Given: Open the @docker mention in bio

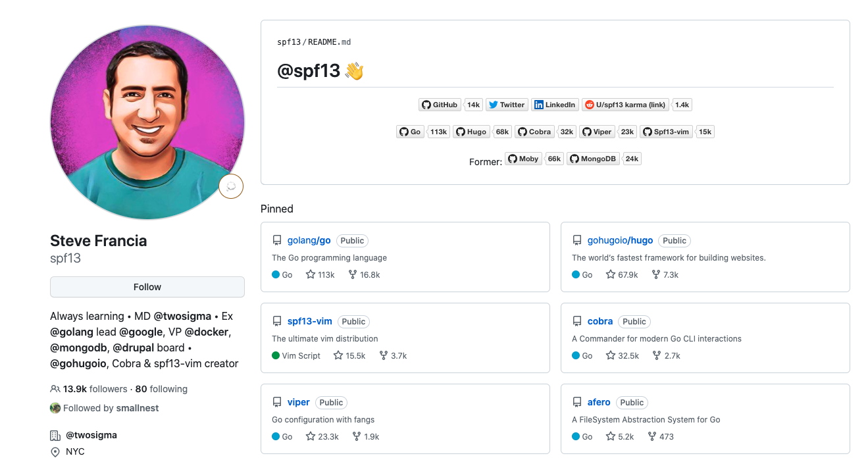Looking at the screenshot, I should [207, 332].
